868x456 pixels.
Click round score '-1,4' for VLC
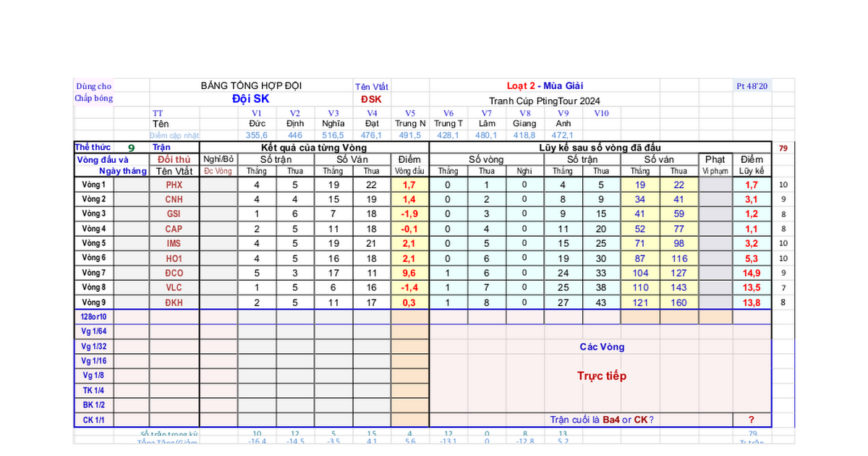pyautogui.click(x=409, y=287)
